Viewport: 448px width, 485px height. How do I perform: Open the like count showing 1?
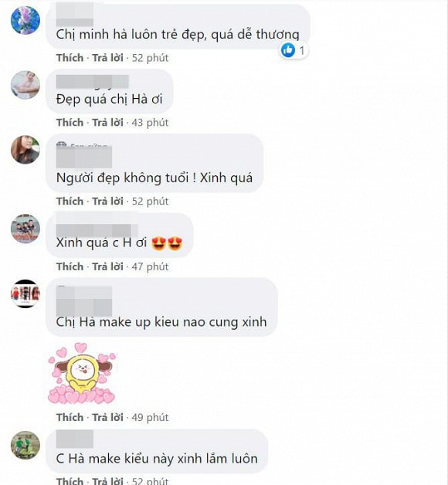tap(302, 50)
